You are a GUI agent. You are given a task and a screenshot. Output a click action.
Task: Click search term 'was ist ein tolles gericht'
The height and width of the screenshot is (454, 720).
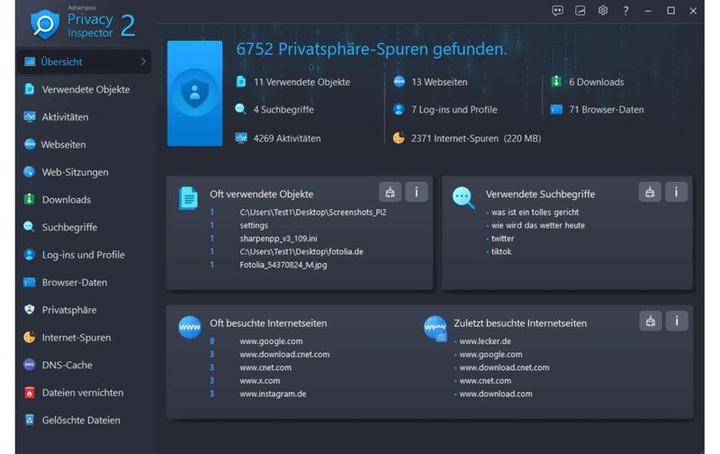click(x=535, y=212)
